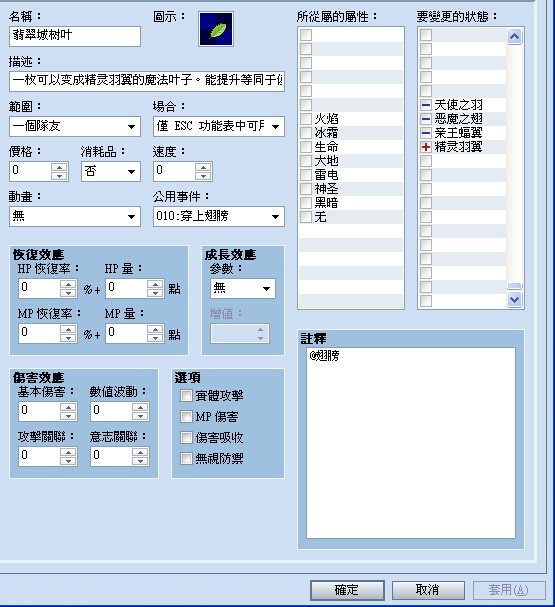Click the green leaf item icon
555x607 pixels.
coord(216,29)
